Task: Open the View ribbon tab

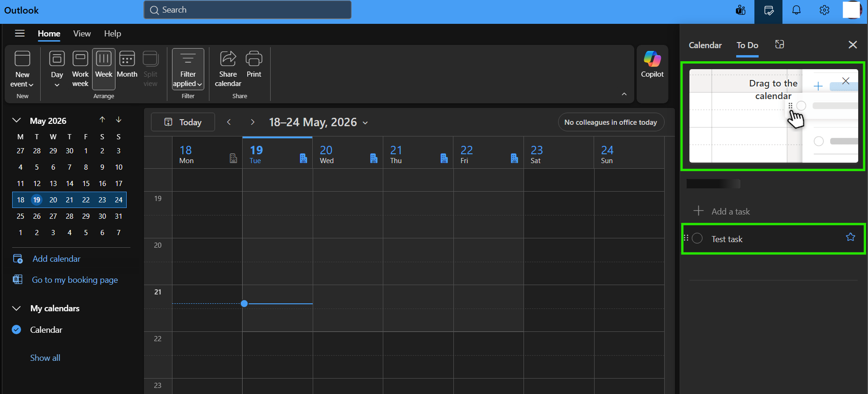Action: click(82, 34)
